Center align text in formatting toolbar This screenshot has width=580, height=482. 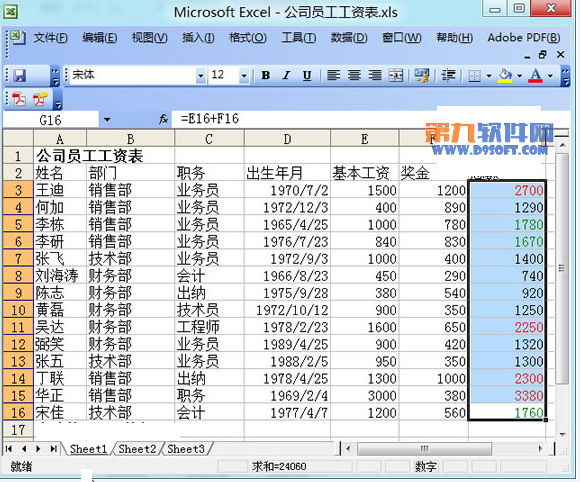354,75
